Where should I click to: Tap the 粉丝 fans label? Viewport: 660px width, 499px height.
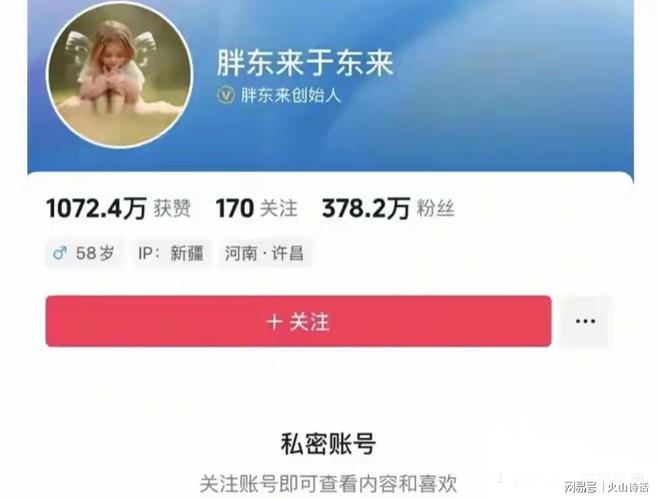436,208
